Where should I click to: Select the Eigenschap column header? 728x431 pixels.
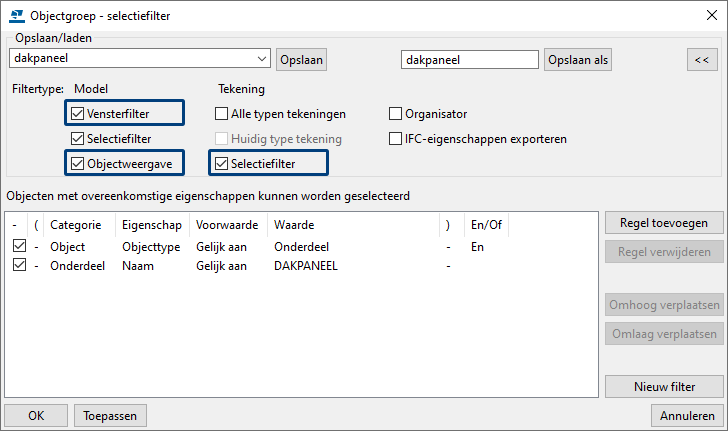pyautogui.click(x=152, y=225)
